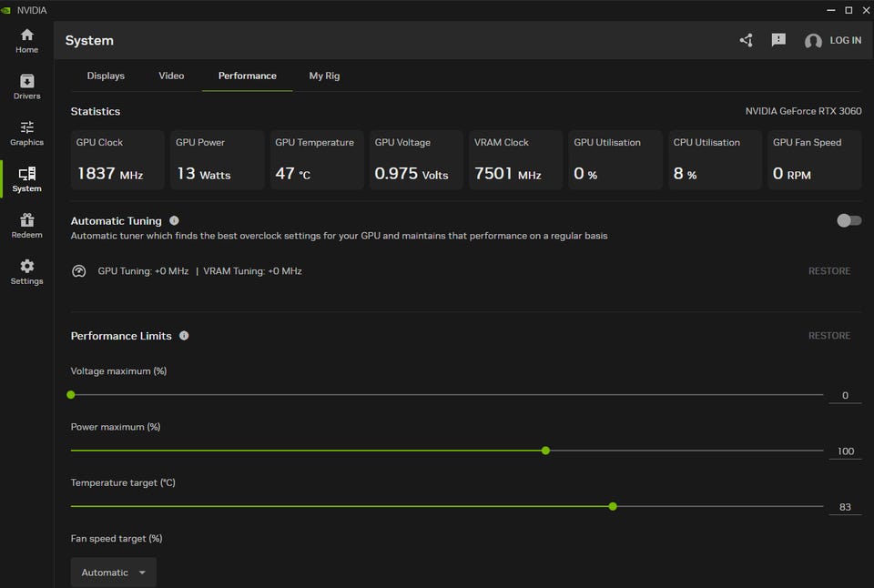Go to the Drivers section
Screen dimensions: 874x588
coord(26,86)
